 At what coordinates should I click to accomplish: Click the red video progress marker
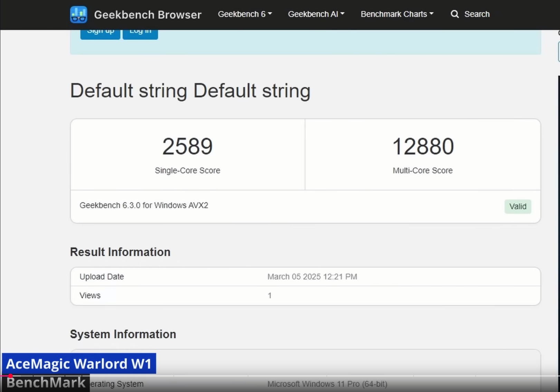click(10, 376)
